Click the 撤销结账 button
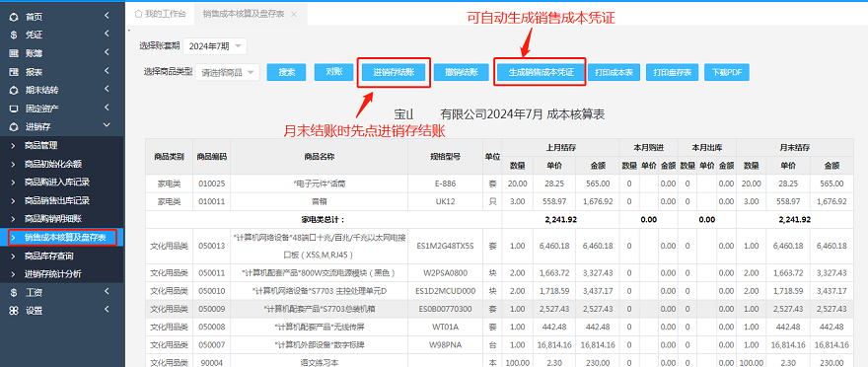The width and height of the screenshot is (868, 367). (x=462, y=73)
